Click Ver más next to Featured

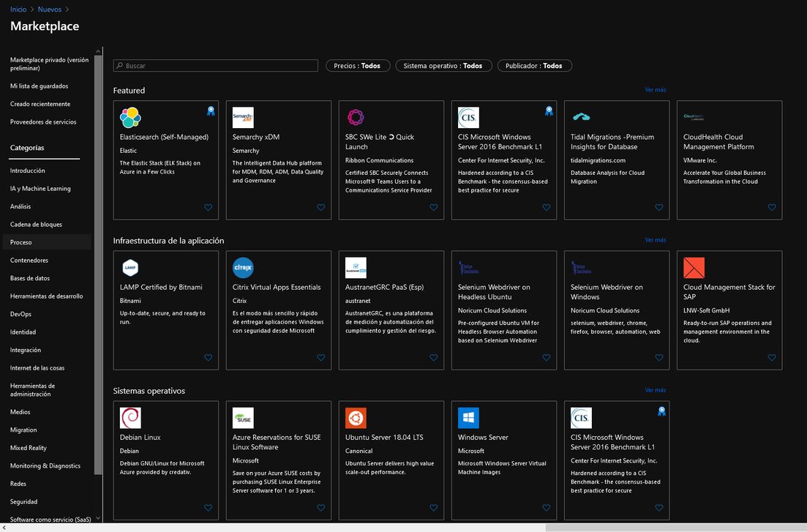point(655,89)
